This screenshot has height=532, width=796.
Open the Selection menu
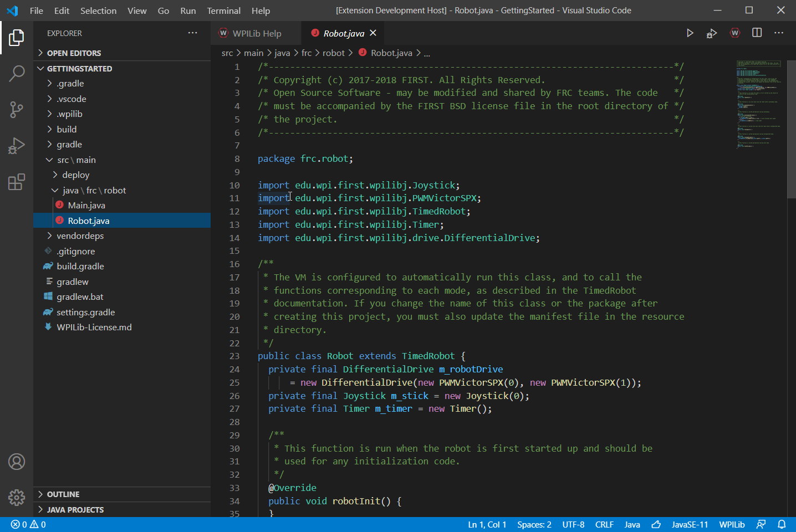pos(98,11)
